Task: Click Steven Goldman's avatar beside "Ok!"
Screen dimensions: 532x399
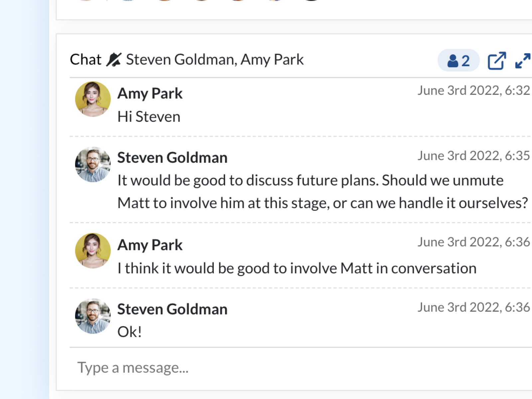Action: tap(93, 316)
